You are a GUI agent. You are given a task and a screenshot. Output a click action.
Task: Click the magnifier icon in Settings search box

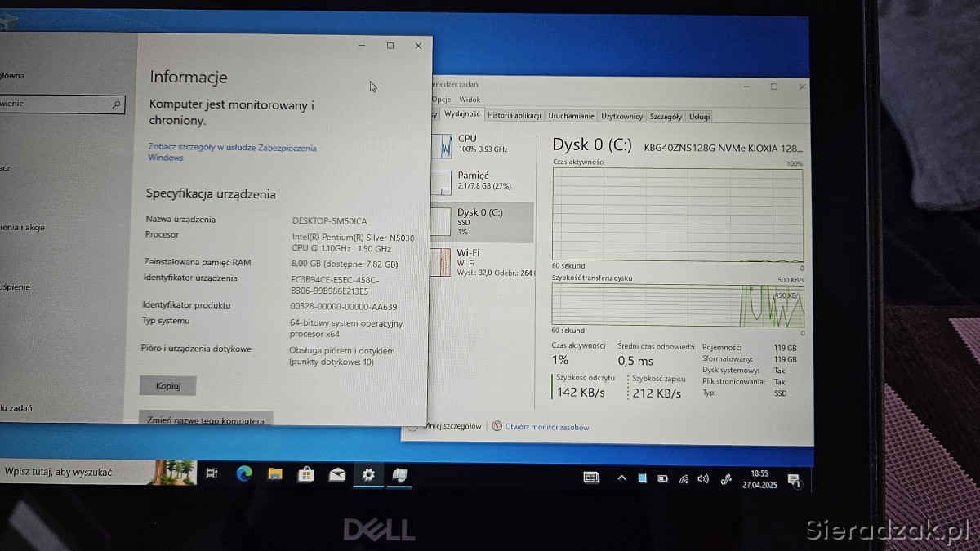(x=116, y=104)
